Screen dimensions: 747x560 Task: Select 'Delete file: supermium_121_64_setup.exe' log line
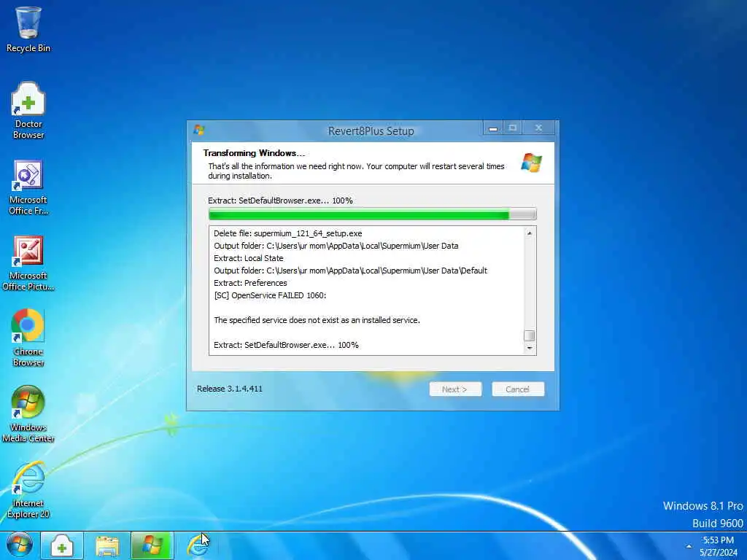pos(287,233)
